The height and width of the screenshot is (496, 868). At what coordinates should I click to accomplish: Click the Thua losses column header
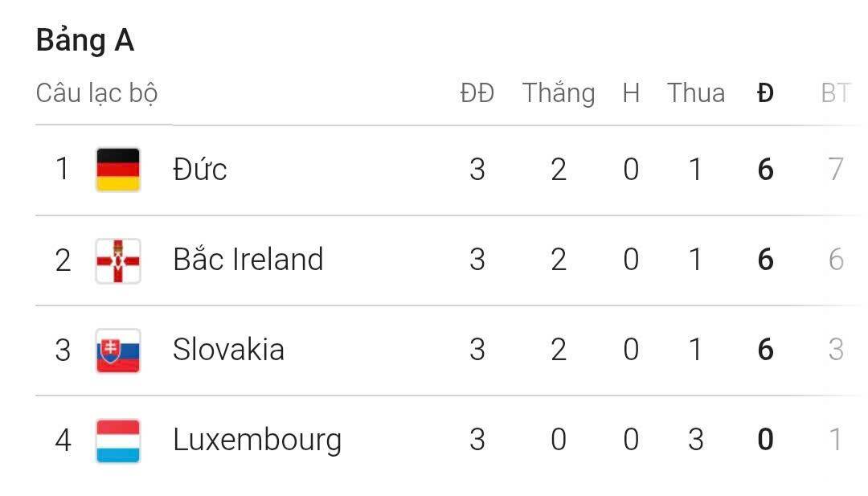[695, 93]
